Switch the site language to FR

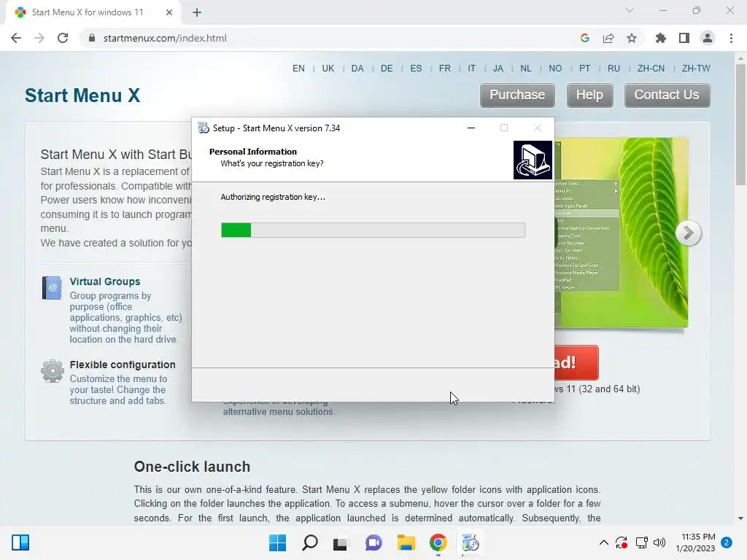(445, 69)
